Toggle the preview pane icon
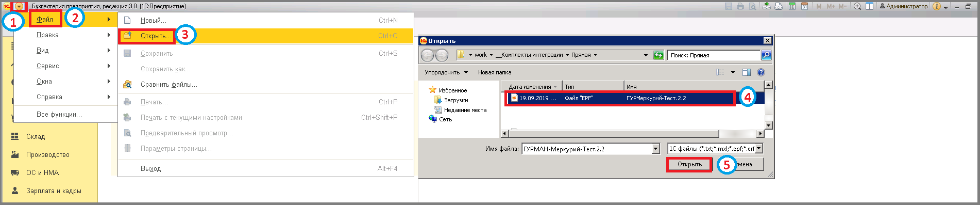The image size is (980, 205). pyautogui.click(x=747, y=72)
